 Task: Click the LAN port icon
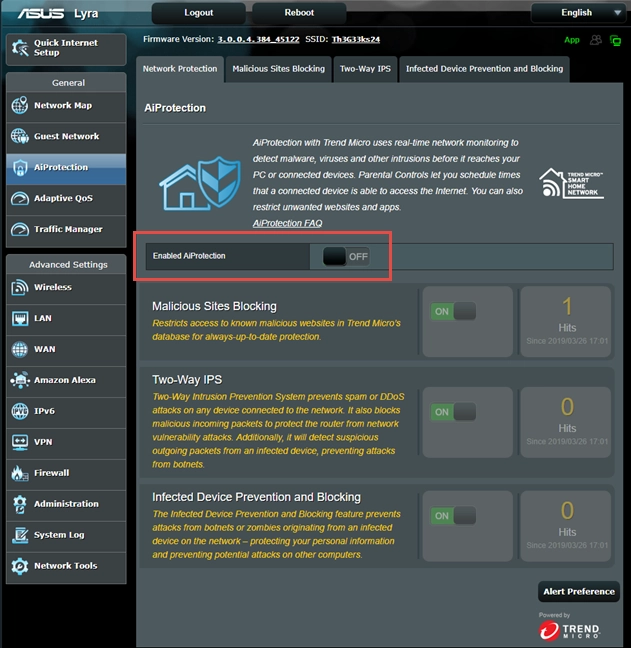(x=20, y=318)
